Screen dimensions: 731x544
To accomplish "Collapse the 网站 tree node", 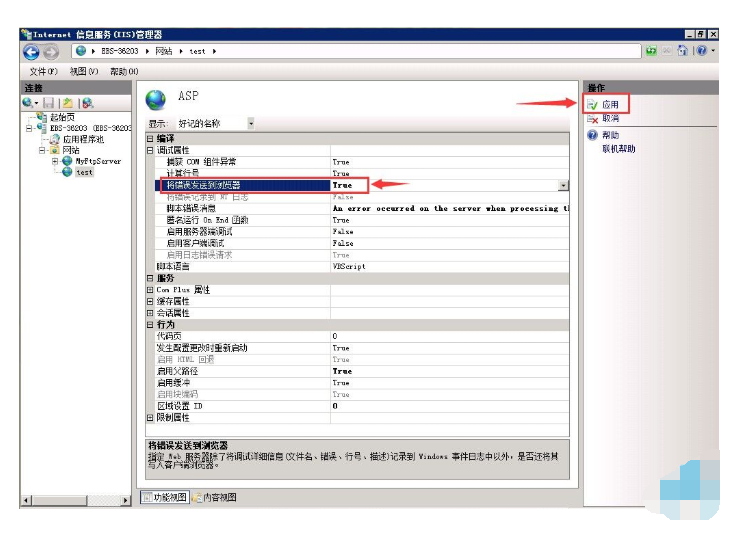I will 42,150.
